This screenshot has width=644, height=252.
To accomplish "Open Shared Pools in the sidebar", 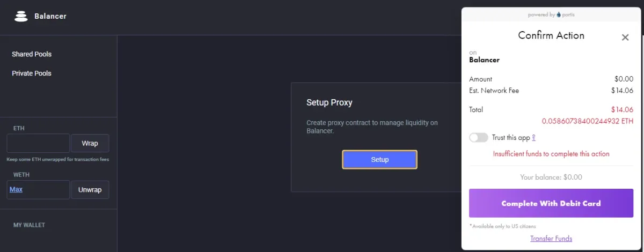I will click(32, 54).
